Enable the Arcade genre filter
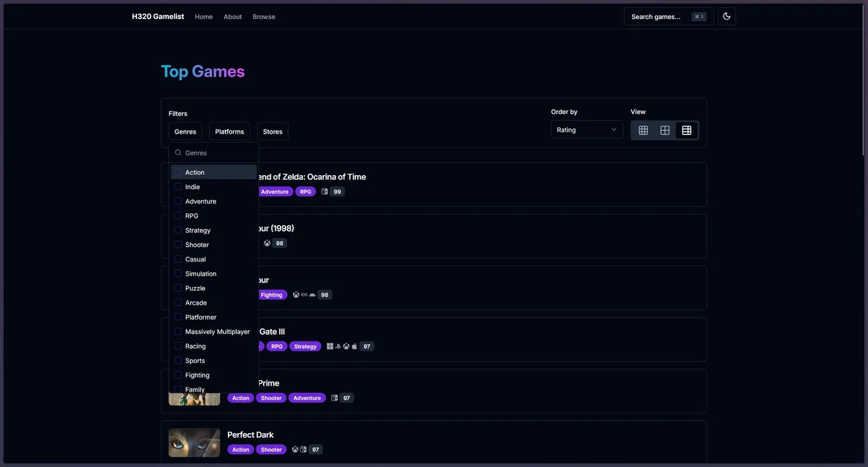This screenshot has width=868, height=467. click(178, 303)
